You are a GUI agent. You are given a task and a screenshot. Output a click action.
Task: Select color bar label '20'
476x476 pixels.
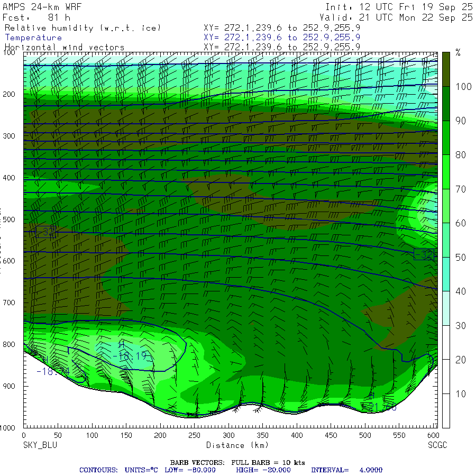[461, 360]
